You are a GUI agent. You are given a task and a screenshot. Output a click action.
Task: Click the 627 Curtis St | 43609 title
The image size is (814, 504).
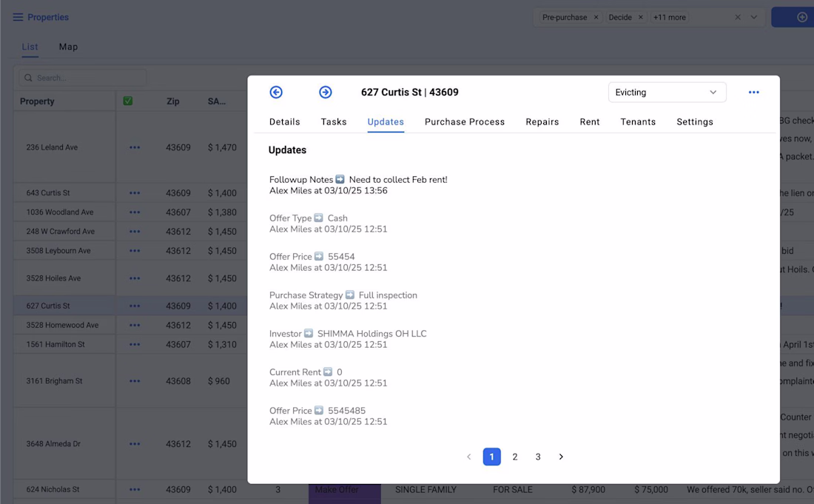pos(410,93)
